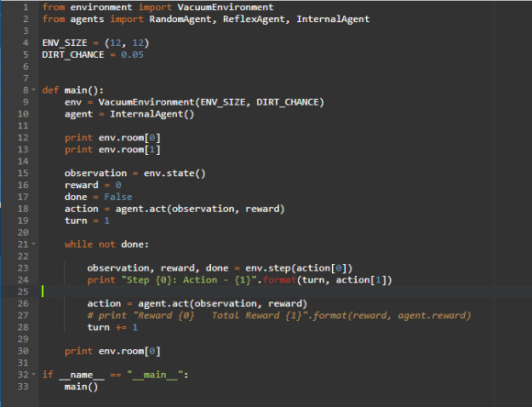Image resolution: width=532 pixels, height=407 pixels.
Task: Click the False value on line 17
Action: (x=118, y=197)
